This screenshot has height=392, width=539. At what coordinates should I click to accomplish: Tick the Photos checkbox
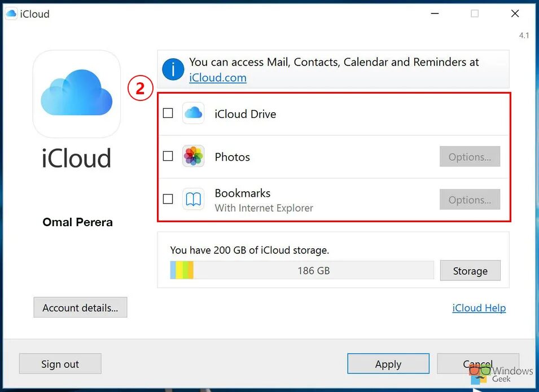click(x=168, y=156)
